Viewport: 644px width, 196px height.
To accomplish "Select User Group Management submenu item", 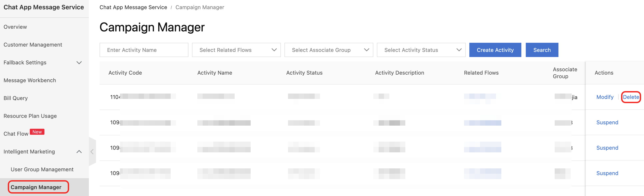I will point(42,169).
